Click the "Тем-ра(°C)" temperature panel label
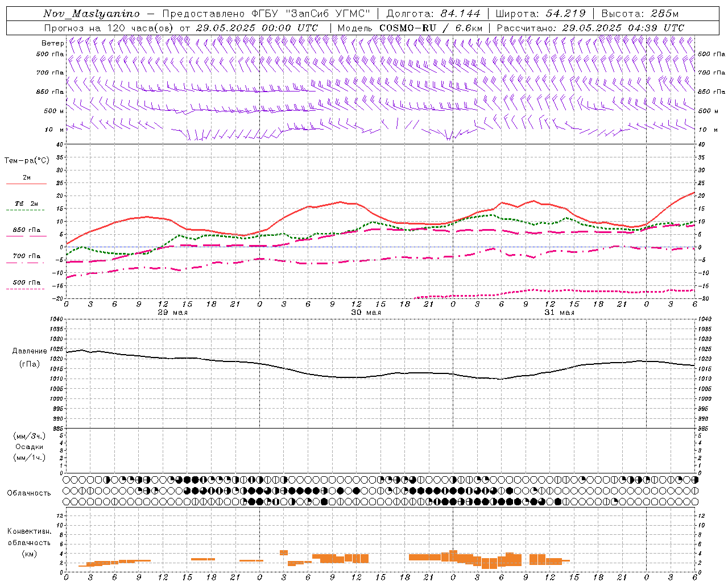728x582 pixels. point(27,161)
